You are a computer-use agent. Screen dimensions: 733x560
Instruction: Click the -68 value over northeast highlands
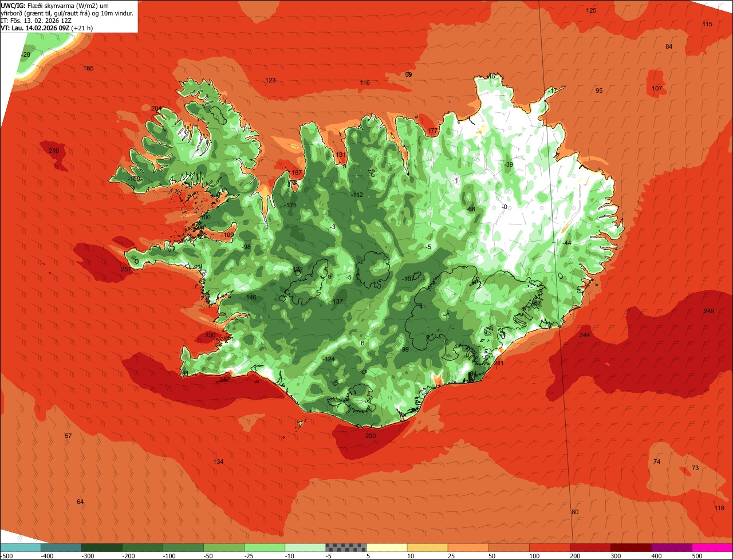click(471, 209)
